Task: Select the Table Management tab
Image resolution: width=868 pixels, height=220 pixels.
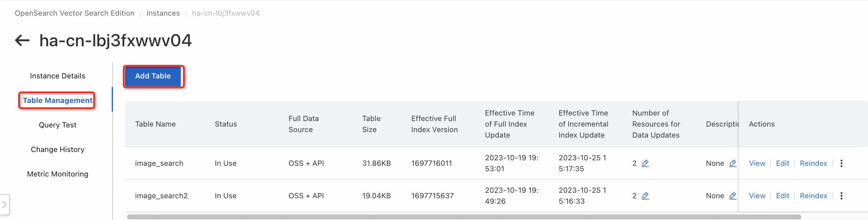Action: (58, 100)
